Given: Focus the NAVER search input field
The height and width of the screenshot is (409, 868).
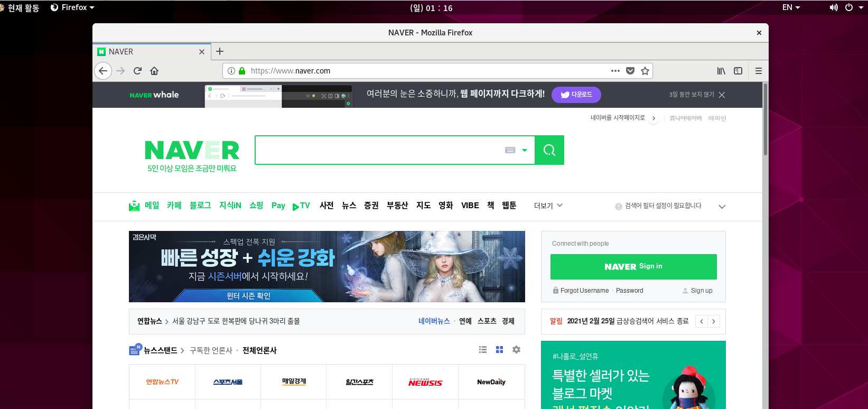Looking at the screenshot, I should tap(379, 150).
